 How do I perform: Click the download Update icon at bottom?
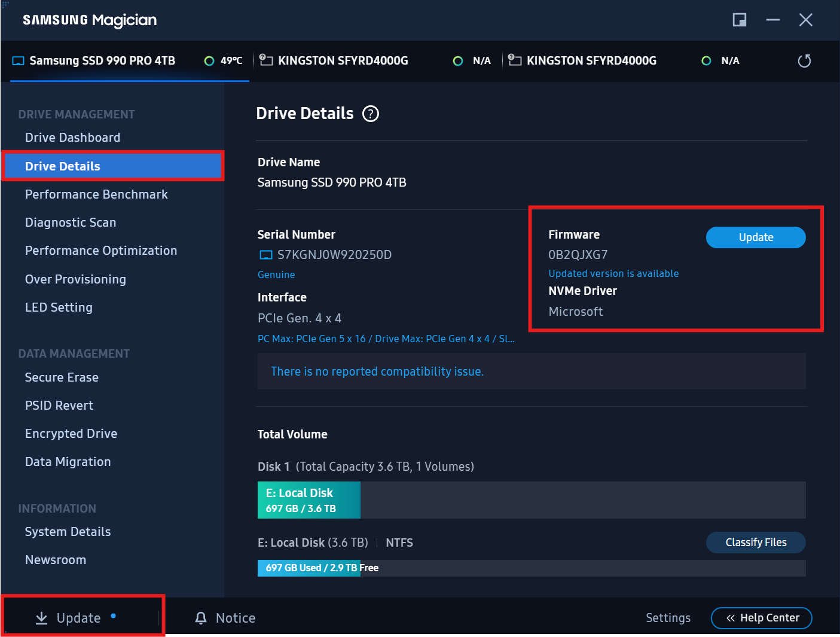pyautogui.click(x=41, y=618)
